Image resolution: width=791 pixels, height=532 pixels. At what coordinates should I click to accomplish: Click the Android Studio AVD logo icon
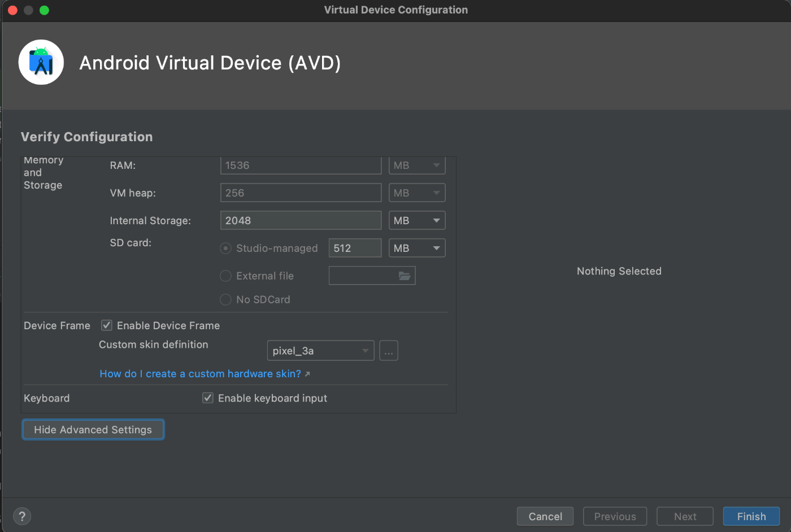pos(41,62)
